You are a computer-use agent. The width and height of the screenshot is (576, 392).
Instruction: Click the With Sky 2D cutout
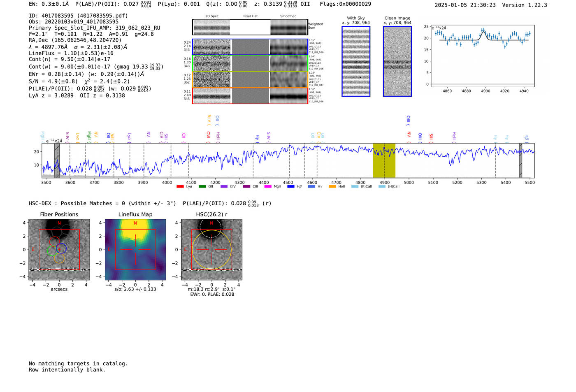point(356,61)
